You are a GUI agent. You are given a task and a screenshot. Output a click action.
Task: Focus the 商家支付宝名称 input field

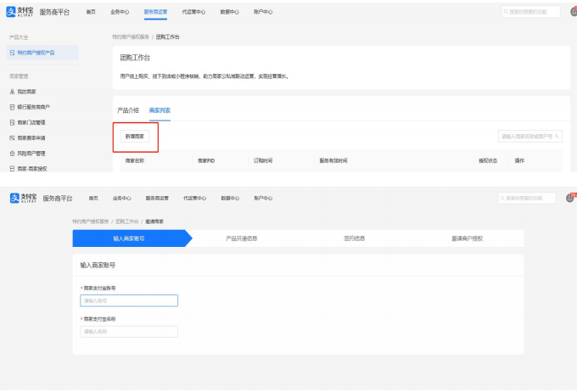pos(129,332)
